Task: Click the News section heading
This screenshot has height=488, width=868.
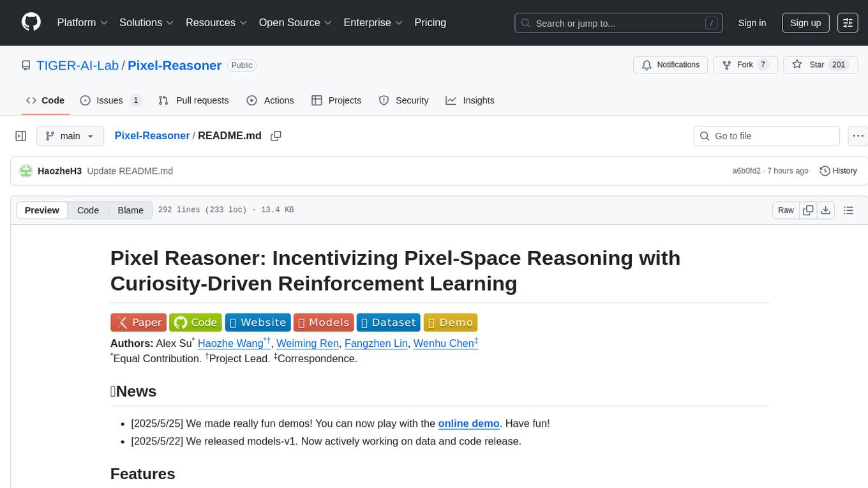Action: [133, 392]
